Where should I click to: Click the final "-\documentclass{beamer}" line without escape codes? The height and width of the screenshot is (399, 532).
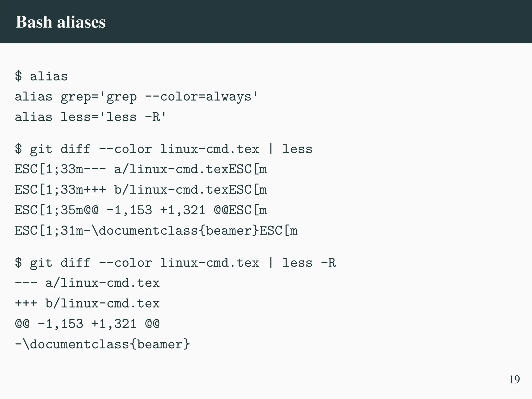[x=102, y=344]
